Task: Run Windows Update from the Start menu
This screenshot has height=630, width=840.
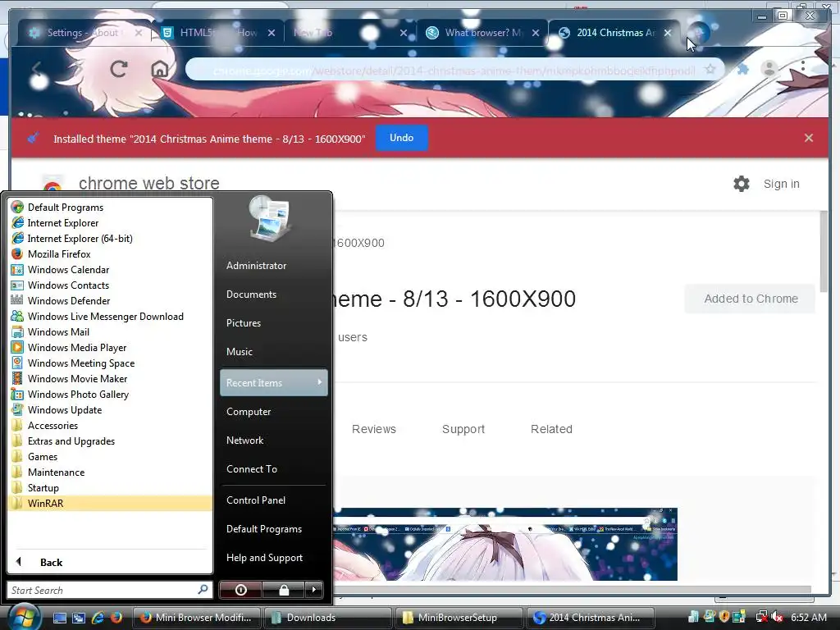Action: (x=64, y=409)
